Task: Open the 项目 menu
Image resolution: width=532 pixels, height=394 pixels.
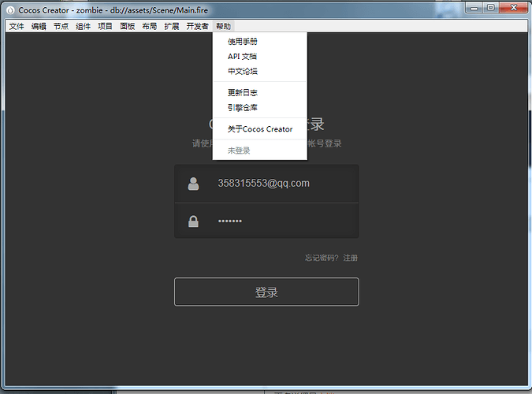Action: (x=105, y=26)
